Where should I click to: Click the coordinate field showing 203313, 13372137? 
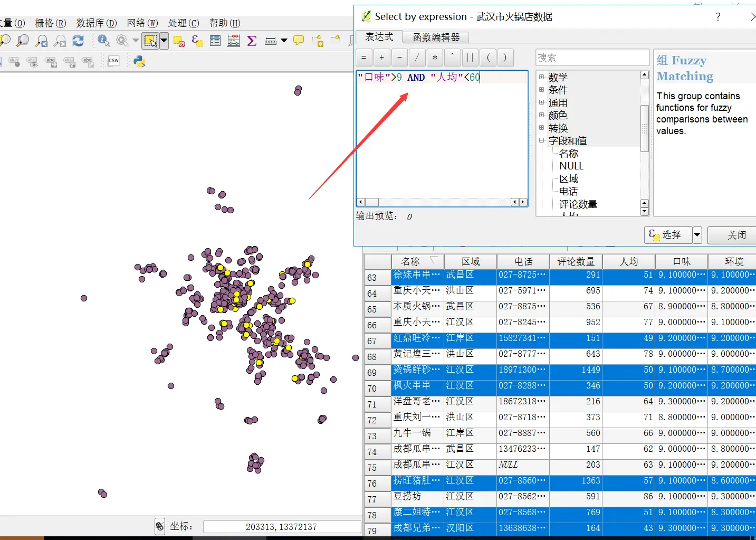click(x=282, y=527)
